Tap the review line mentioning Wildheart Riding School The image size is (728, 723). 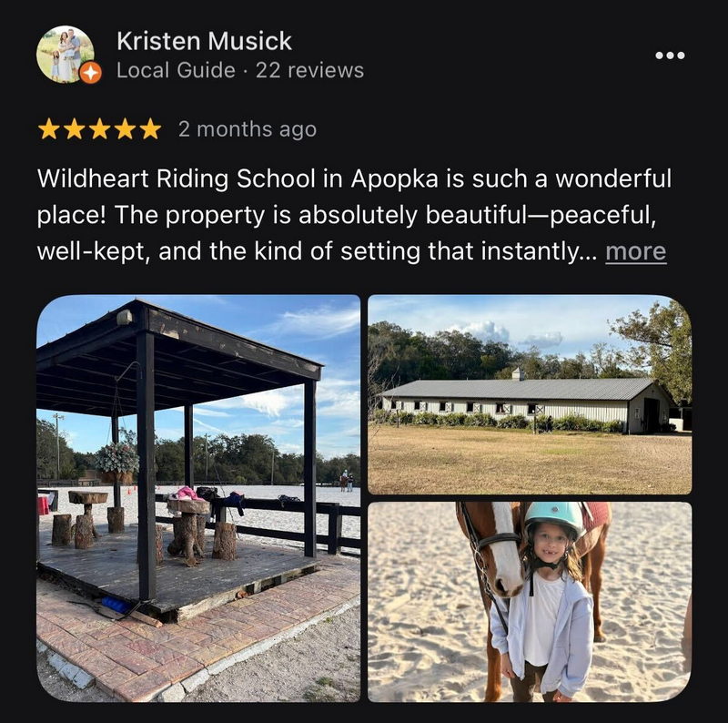point(354,178)
